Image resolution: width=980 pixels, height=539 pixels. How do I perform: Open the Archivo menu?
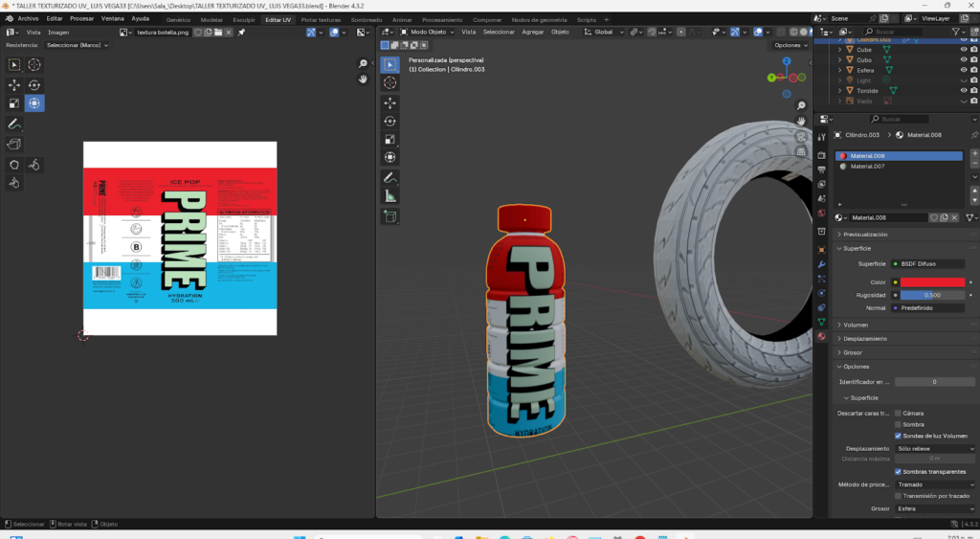click(28, 19)
